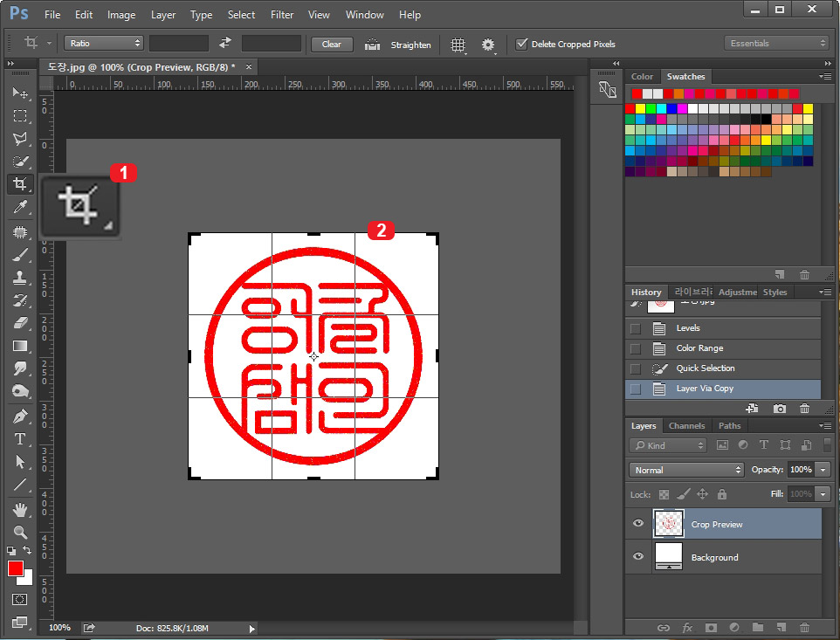Click the red foreground color swatch
The width and height of the screenshot is (840, 640).
pos(15,568)
